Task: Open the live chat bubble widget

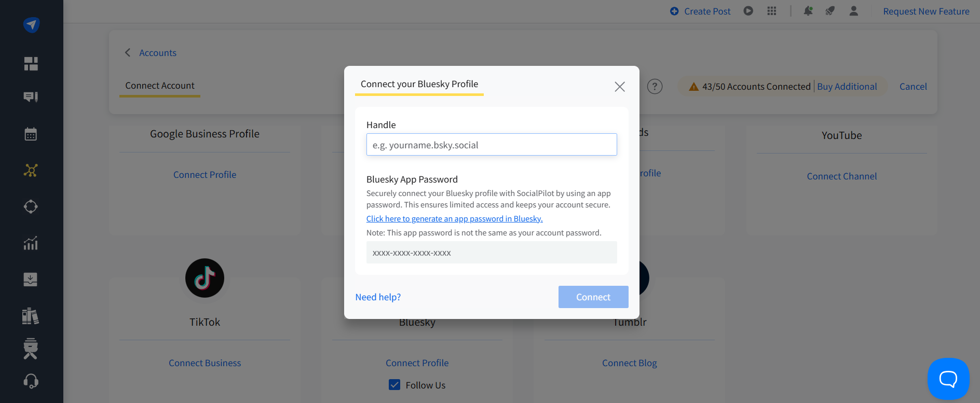Action: [948, 379]
